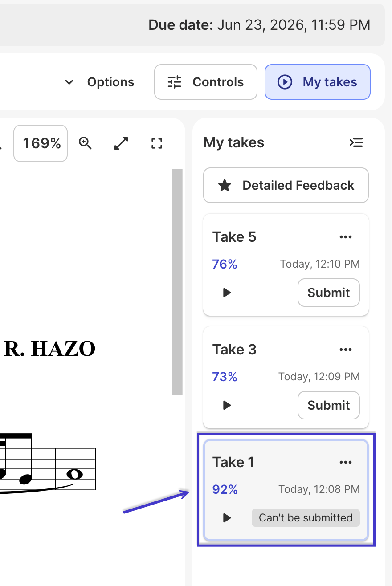
Task: Submit Take 3
Action: click(329, 405)
